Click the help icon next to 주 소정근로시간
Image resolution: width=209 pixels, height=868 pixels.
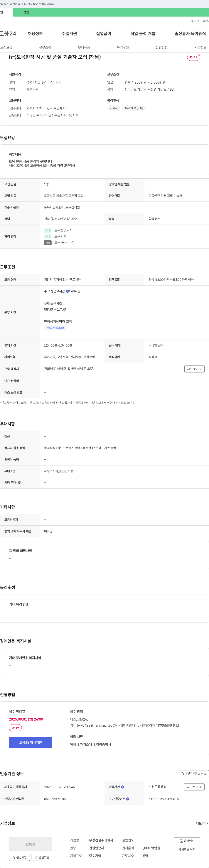point(67,291)
